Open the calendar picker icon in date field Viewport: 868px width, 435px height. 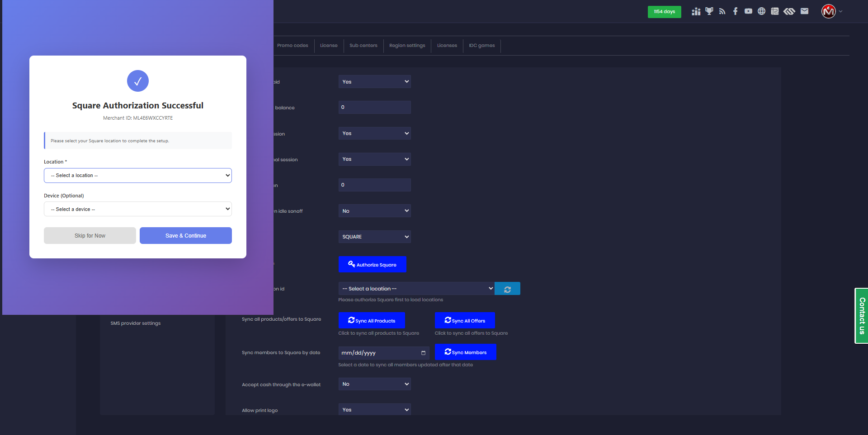(424, 353)
